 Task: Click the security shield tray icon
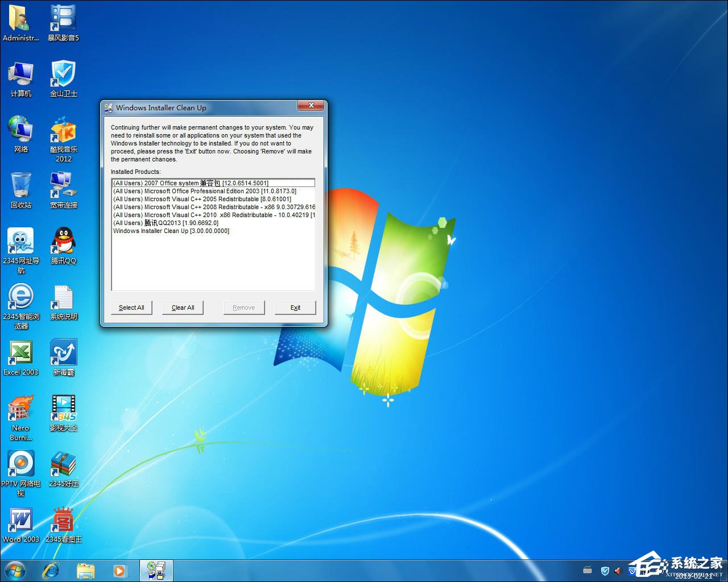[605, 571]
